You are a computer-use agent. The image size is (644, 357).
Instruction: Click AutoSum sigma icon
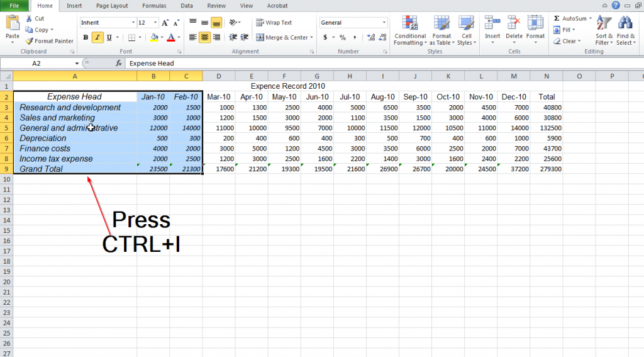[x=557, y=18]
